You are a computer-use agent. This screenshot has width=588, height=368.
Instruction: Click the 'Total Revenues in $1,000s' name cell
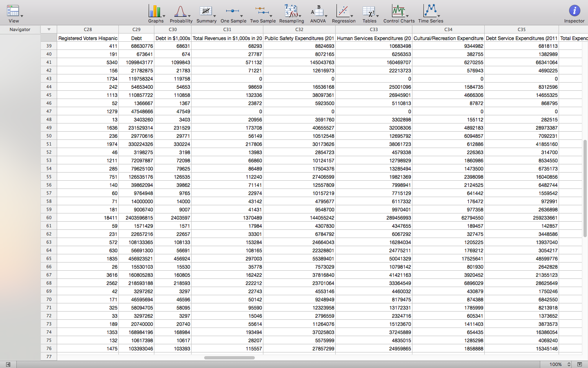tap(227, 38)
